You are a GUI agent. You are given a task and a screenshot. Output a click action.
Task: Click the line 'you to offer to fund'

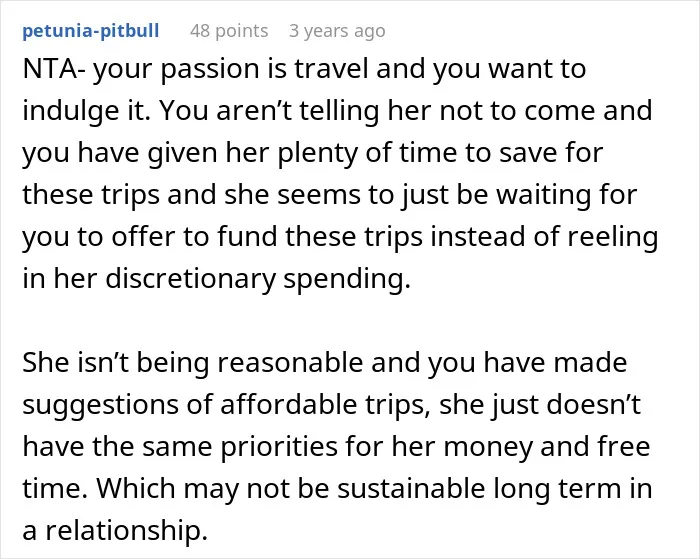(x=340, y=237)
